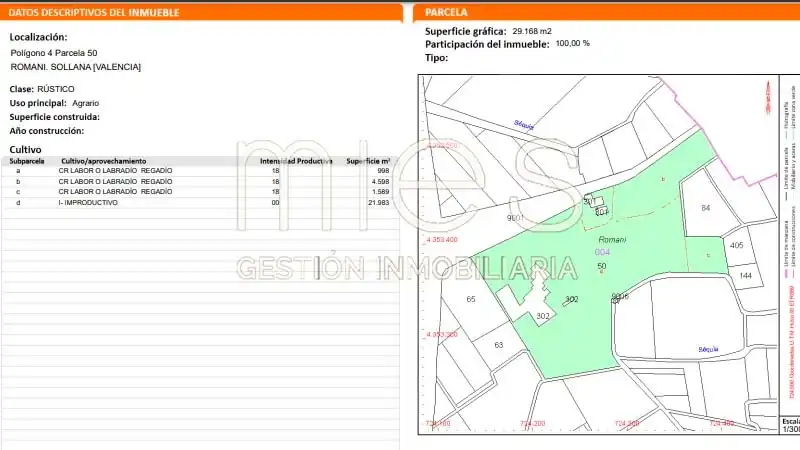Click the 'PARCELA' section header
The width and height of the screenshot is (800, 450).
[446, 12]
